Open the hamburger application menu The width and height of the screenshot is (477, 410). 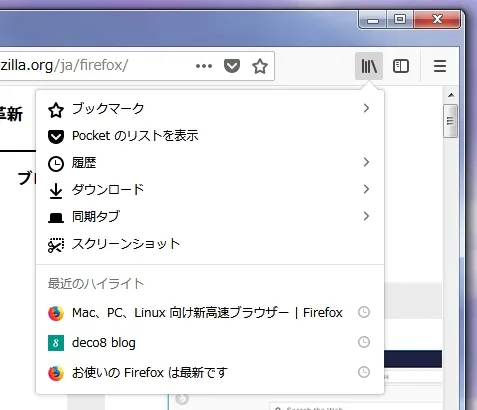coord(440,66)
